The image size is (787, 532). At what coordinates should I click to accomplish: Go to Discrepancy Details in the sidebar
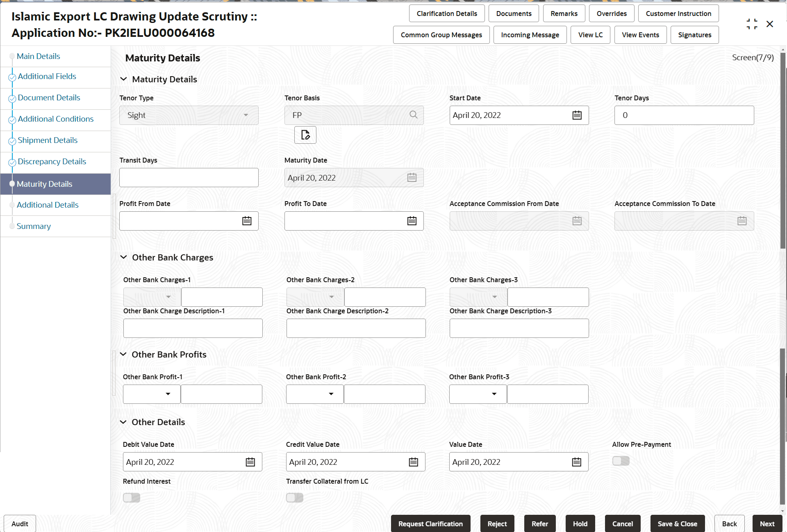(52, 162)
